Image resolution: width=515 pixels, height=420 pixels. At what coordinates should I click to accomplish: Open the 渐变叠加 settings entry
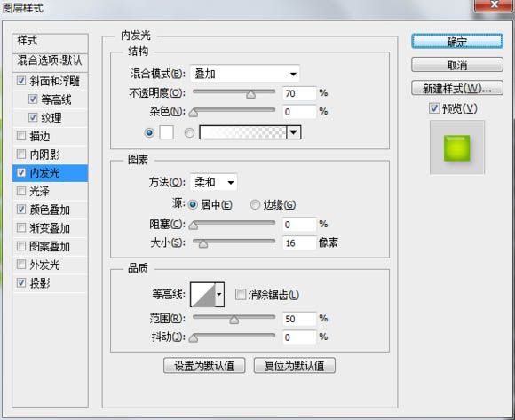tap(50, 228)
